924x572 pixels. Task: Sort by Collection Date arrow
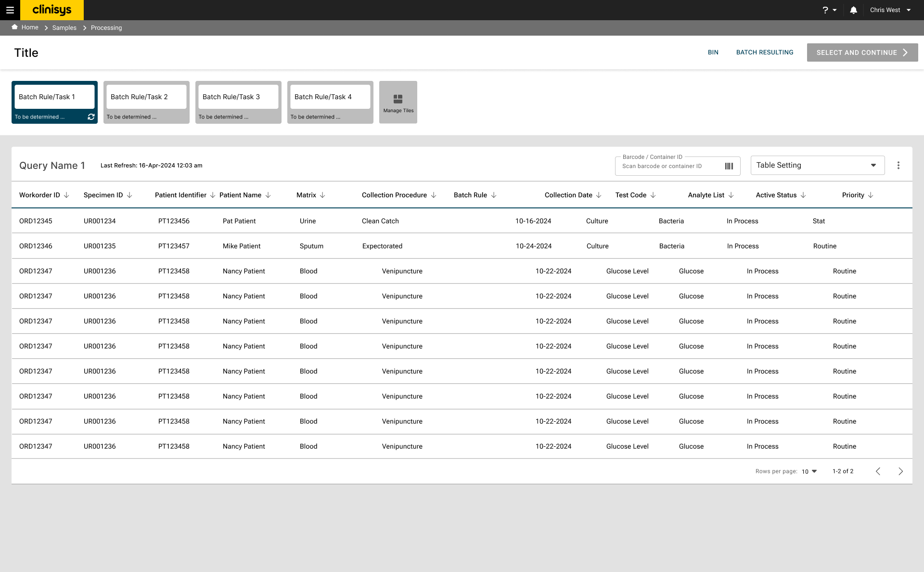(x=599, y=195)
